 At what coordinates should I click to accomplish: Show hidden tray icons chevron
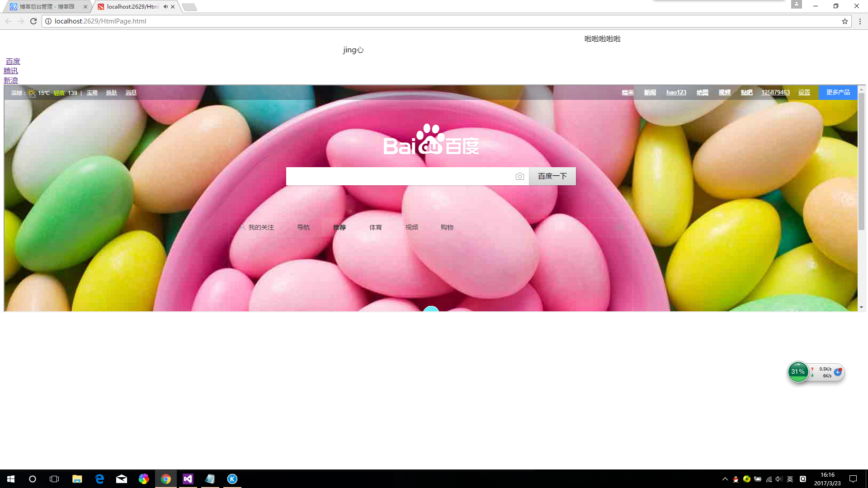point(725,479)
